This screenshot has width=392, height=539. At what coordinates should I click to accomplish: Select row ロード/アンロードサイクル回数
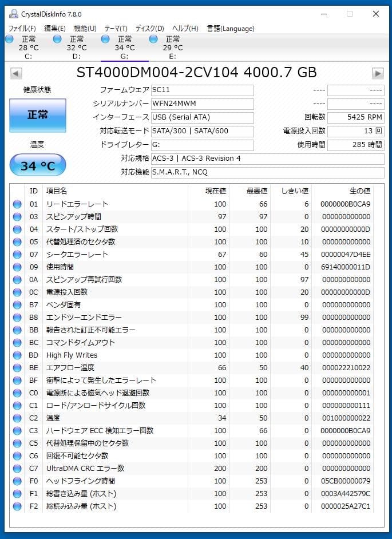(192, 406)
